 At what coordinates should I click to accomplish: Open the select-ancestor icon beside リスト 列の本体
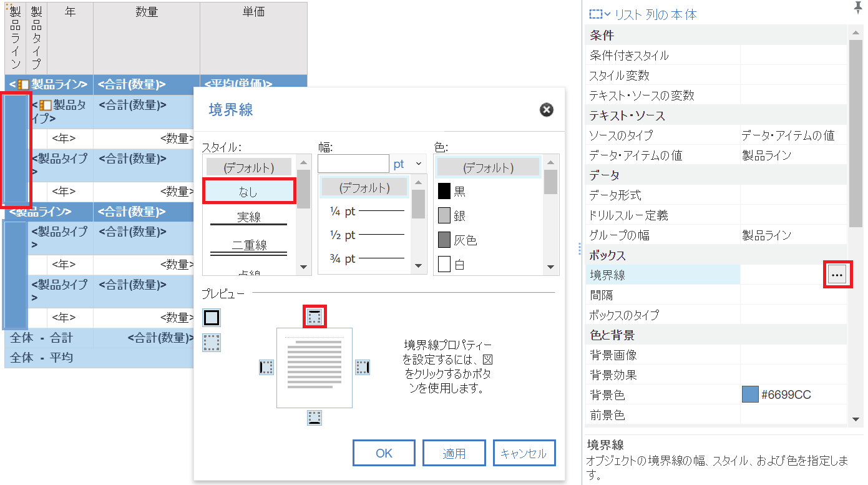tap(600, 14)
